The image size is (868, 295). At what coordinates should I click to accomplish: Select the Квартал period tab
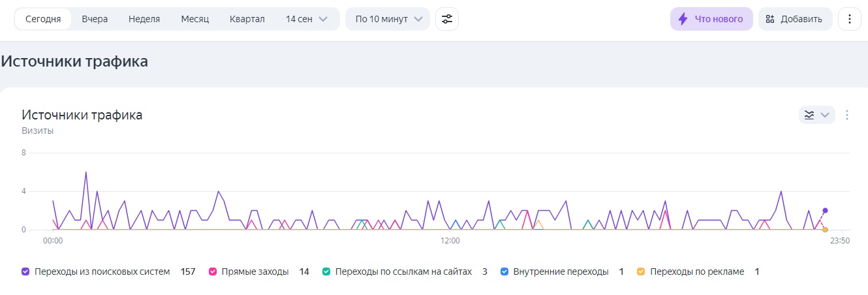coord(247,19)
